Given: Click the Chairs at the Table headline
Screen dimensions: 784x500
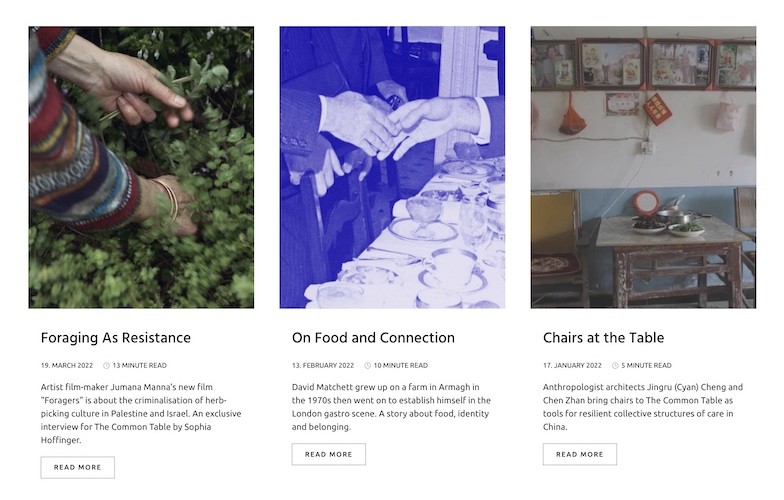Looking at the screenshot, I should click(x=603, y=338).
